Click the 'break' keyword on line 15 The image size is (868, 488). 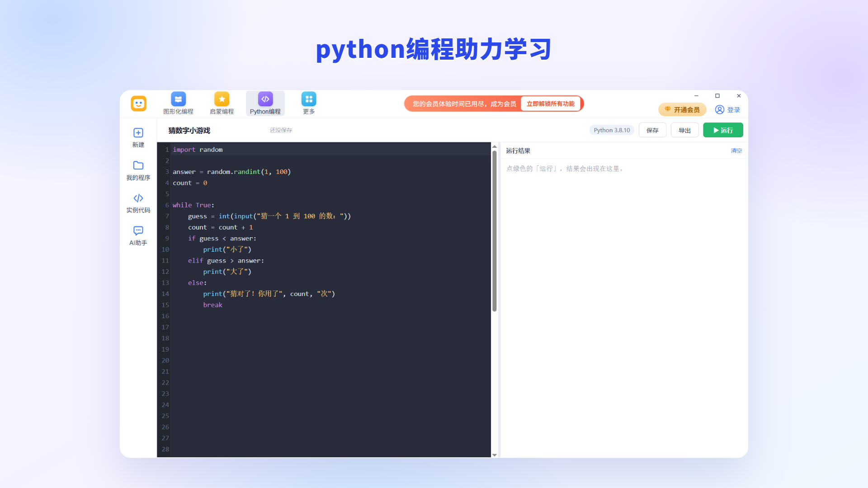point(212,305)
